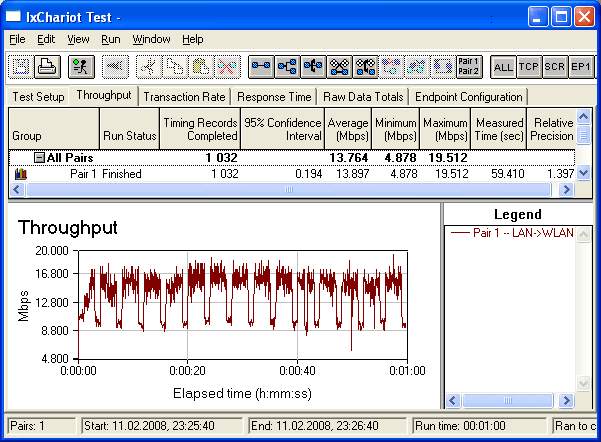Click the results table scroll up arrow
601x442 pixels.
point(583,116)
